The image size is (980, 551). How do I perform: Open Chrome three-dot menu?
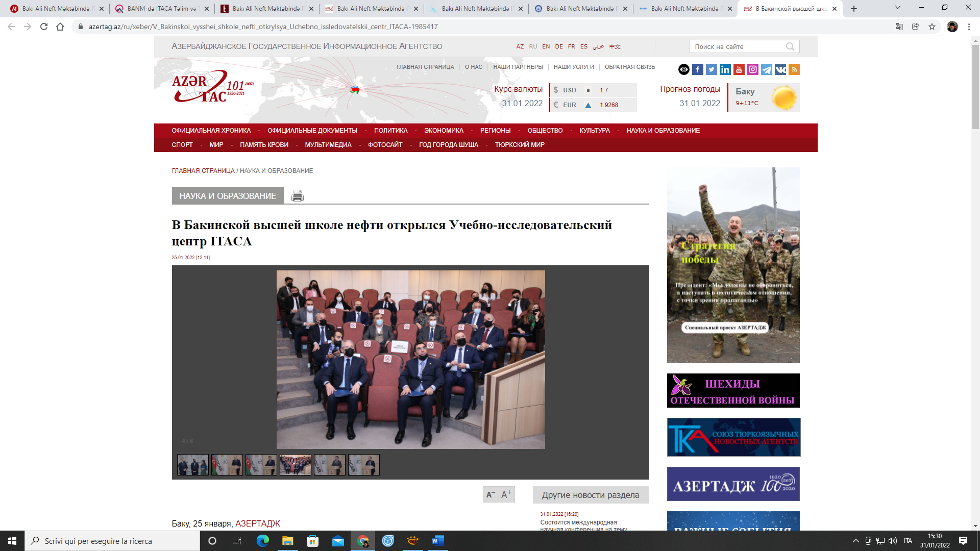pos(969,27)
